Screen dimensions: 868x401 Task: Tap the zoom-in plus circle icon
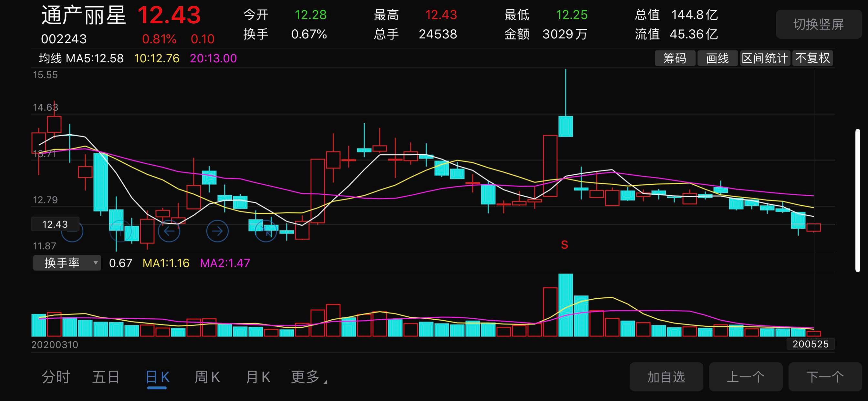click(x=120, y=231)
